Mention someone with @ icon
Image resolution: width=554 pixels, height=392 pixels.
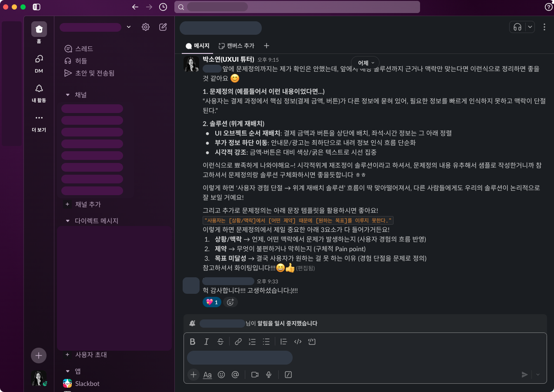[x=235, y=375]
